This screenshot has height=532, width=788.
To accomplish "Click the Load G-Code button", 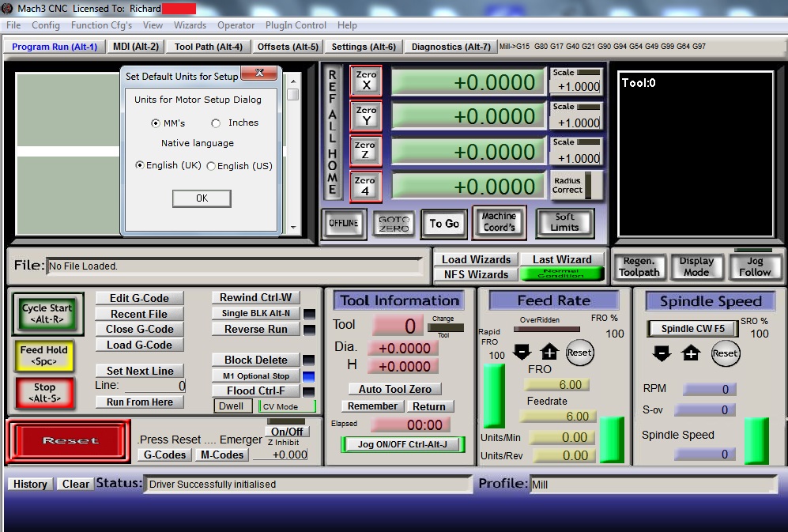I will pos(139,345).
